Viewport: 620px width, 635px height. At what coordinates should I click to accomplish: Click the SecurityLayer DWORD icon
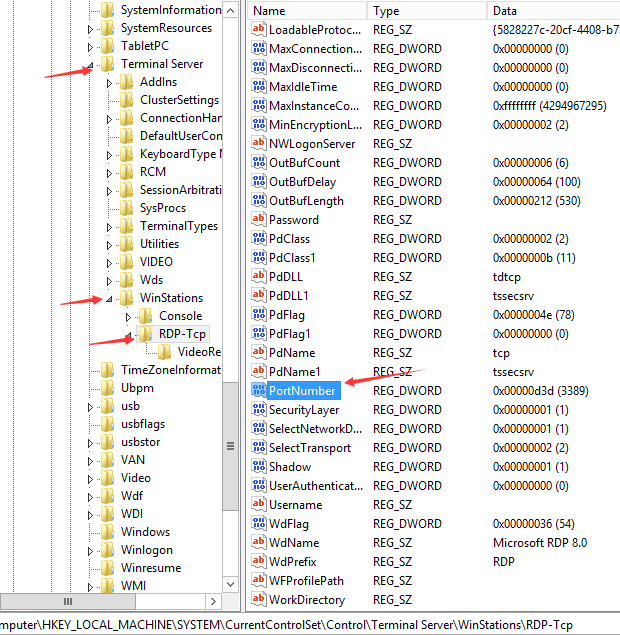pos(258,409)
